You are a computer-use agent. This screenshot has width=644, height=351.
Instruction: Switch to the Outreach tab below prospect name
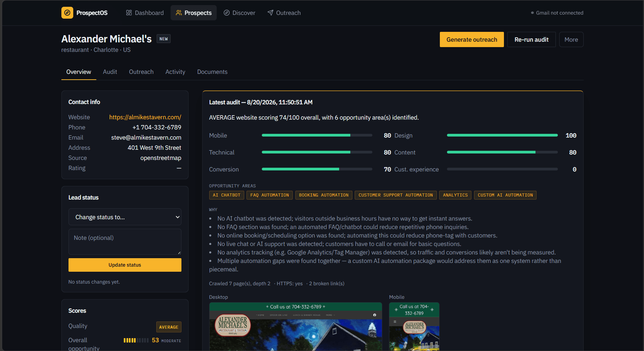click(x=141, y=72)
